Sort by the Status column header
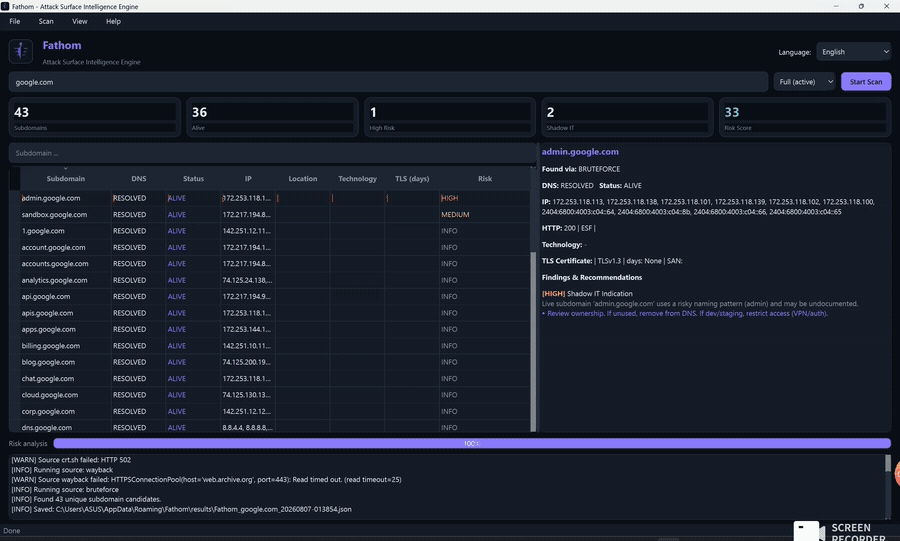Viewport: 900px width, 541px height. point(193,178)
